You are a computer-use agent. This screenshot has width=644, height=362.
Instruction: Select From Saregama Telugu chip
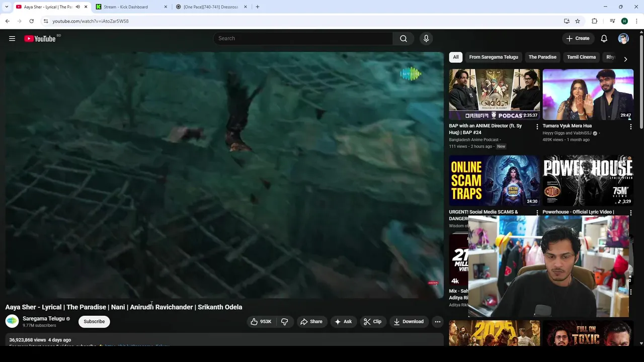click(x=494, y=57)
